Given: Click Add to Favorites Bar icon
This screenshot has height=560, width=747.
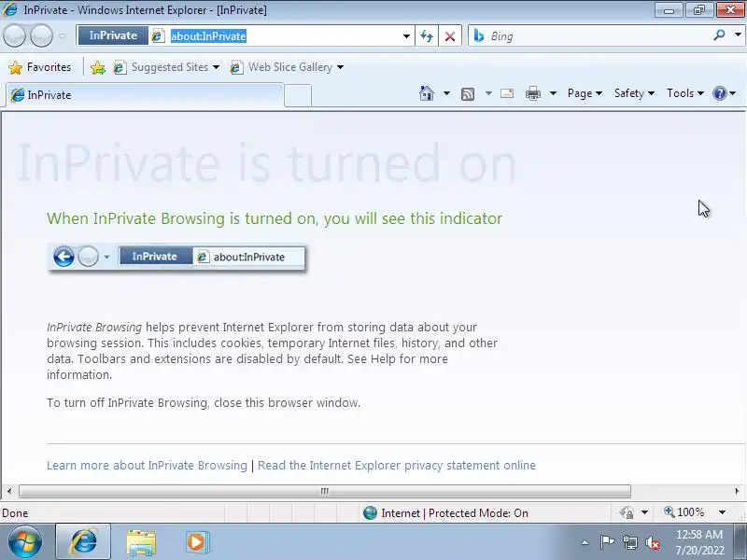Looking at the screenshot, I should pos(98,67).
